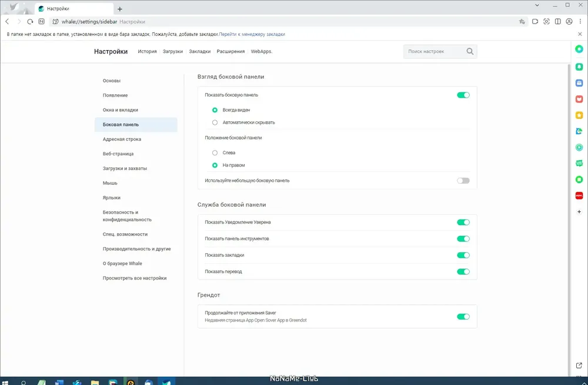Toggle the 'Показать перевод' switch
The width and height of the screenshot is (588, 385).
point(463,271)
